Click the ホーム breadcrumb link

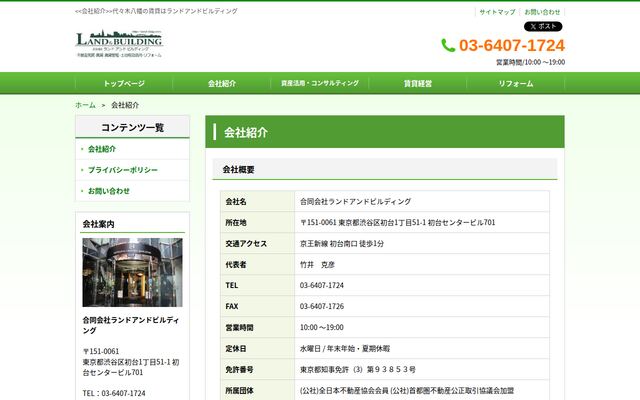pos(85,105)
